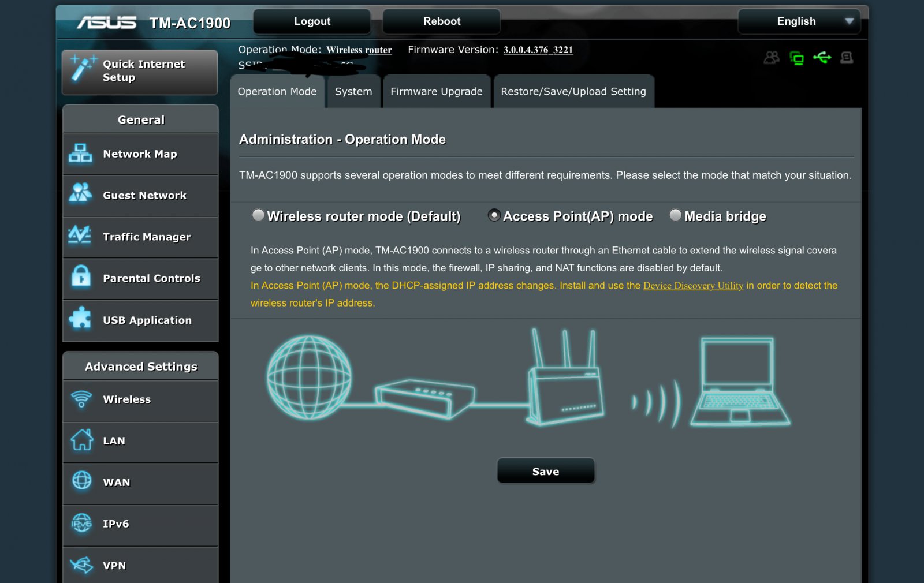Click the Parental Controls padlock icon

click(x=81, y=277)
